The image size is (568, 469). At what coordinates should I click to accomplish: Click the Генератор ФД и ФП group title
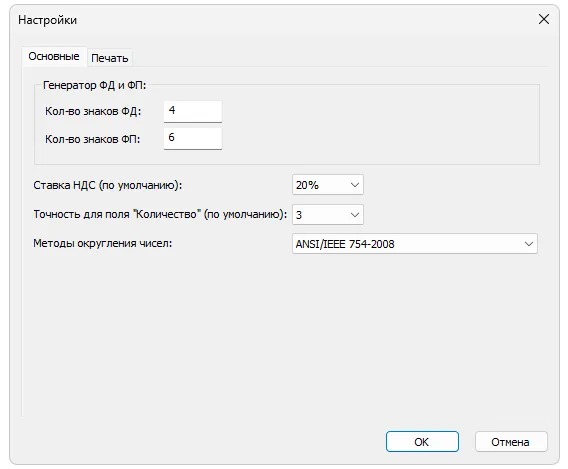95,85
